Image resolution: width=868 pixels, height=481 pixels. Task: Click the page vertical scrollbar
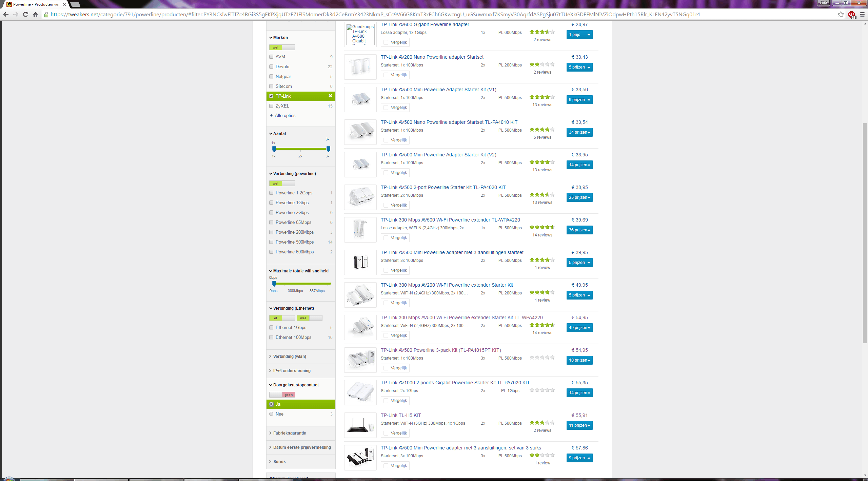coord(865,233)
